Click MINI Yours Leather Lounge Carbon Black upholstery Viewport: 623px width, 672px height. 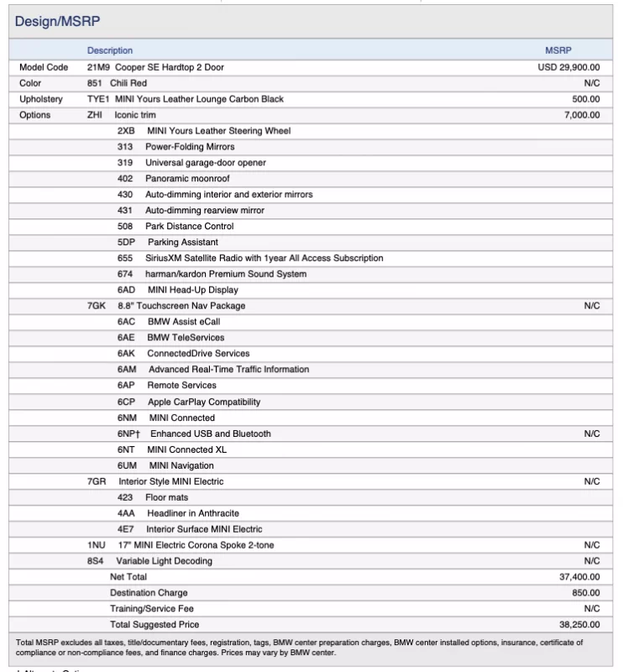click(199, 99)
